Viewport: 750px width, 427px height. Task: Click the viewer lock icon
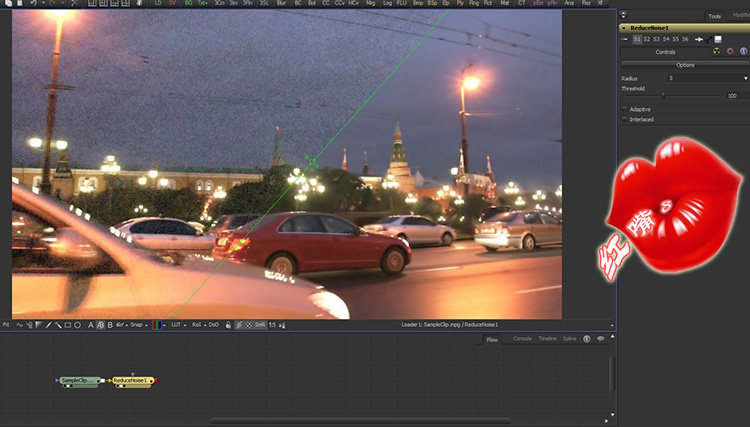pyautogui.click(x=228, y=325)
